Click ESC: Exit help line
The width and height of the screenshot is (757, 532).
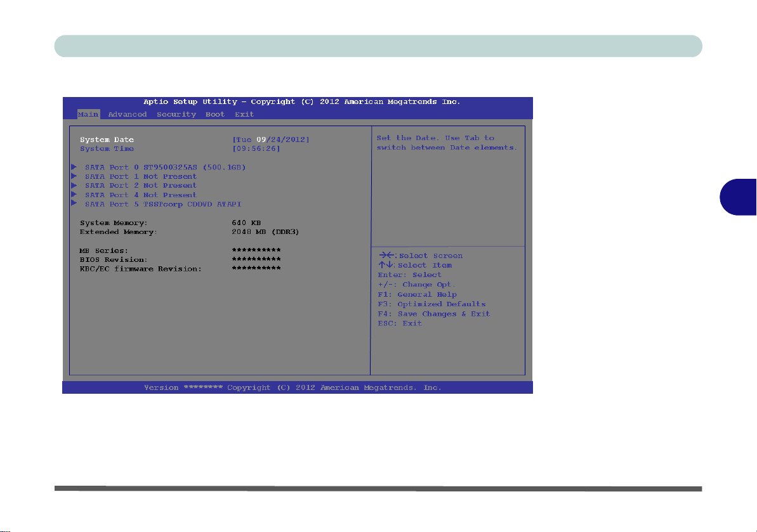400,323
